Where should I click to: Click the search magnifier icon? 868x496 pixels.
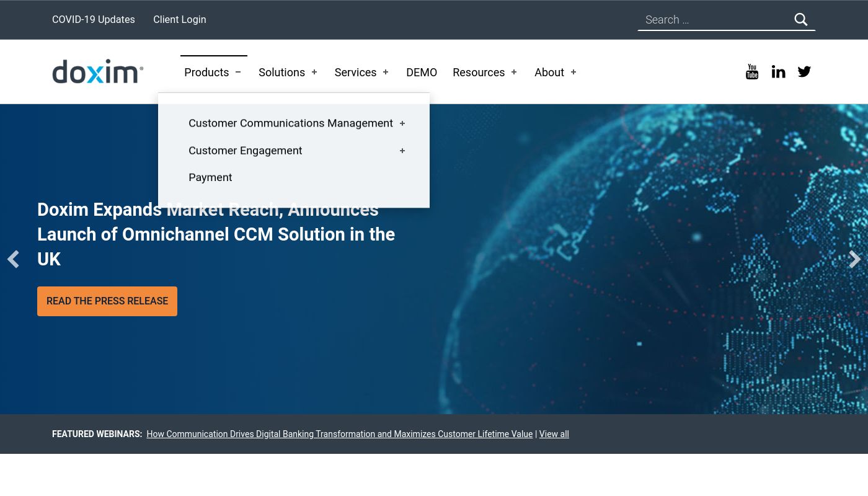pyautogui.click(x=801, y=19)
